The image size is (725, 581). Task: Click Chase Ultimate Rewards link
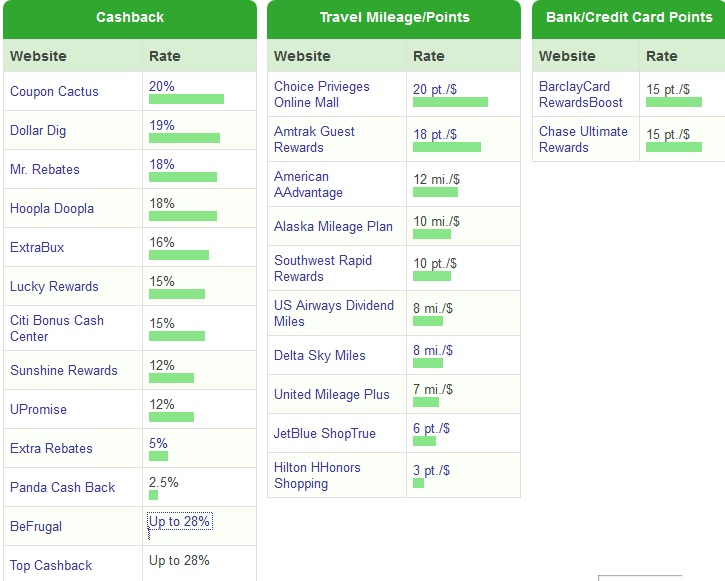tap(583, 139)
